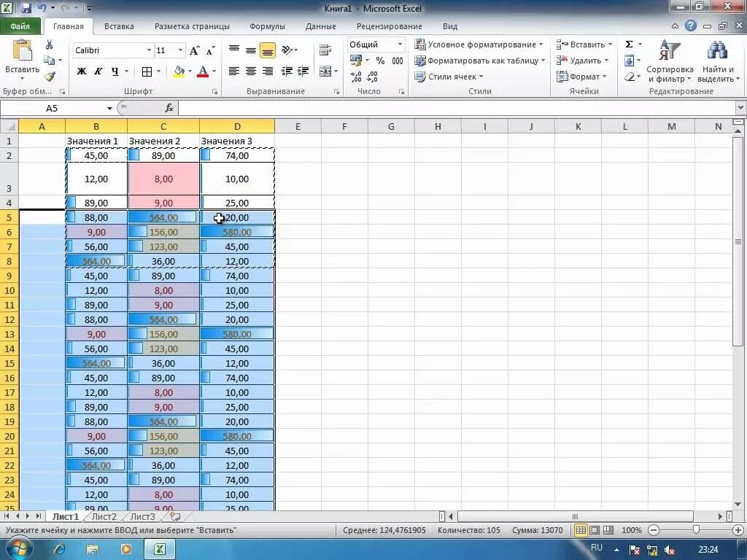Click zoom in plus button
The height and width of the screenshot is (560, 747).
(738, 530)
